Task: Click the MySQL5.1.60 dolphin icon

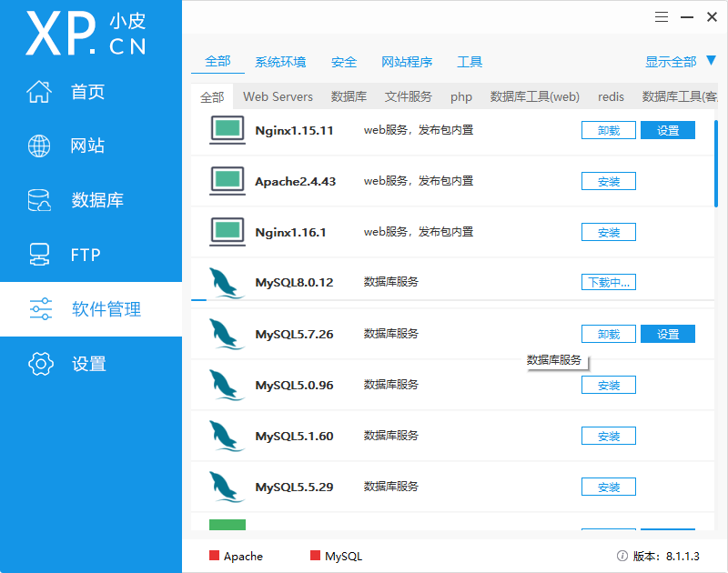Action: 226,436
